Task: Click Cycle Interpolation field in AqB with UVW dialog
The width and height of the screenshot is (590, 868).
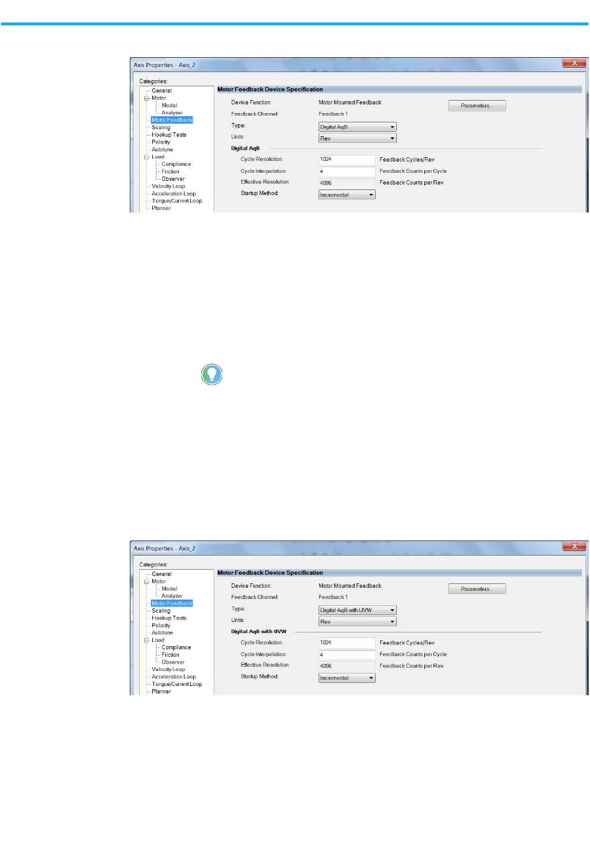Action: pyautogui.click(x=347, y=655)
